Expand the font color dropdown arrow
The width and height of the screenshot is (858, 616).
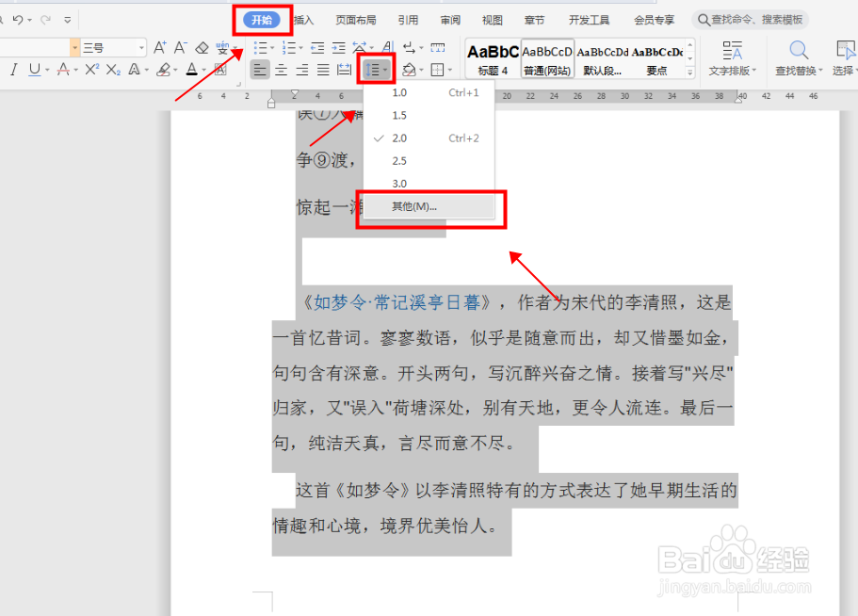tap(202, 70)
